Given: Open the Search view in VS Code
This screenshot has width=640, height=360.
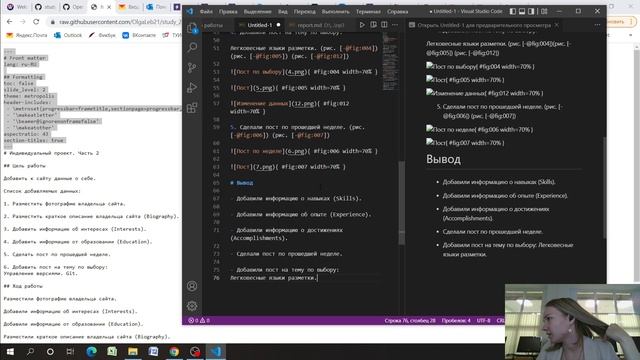Looking at the screenshot, I should pyautogui.click(x=192, y=47).
